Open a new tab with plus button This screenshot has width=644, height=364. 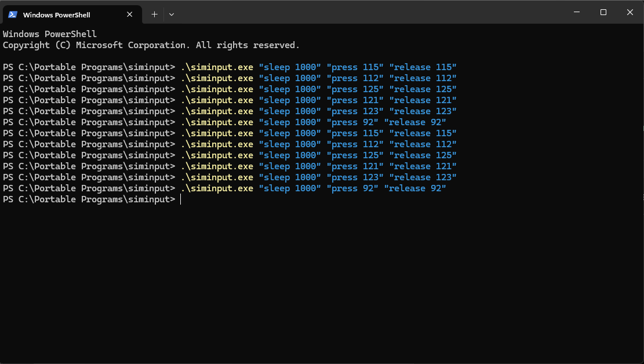154,14
